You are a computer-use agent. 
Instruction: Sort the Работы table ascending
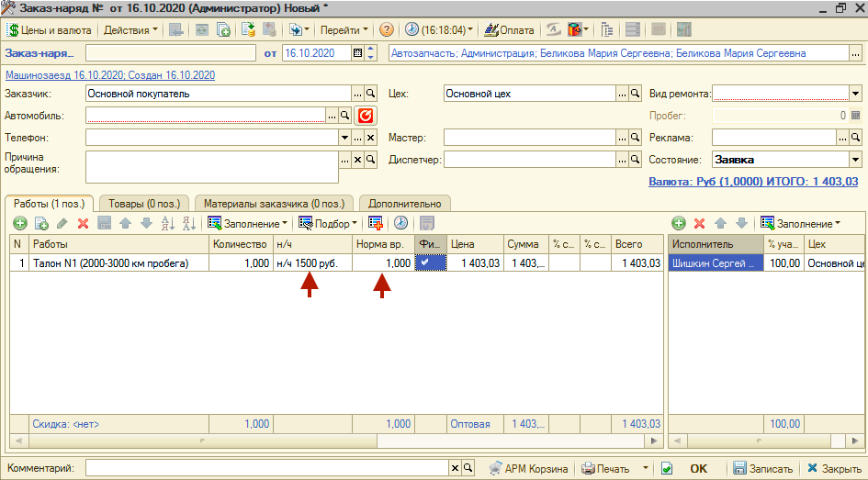pyautogui.click(x=167, y=223)
